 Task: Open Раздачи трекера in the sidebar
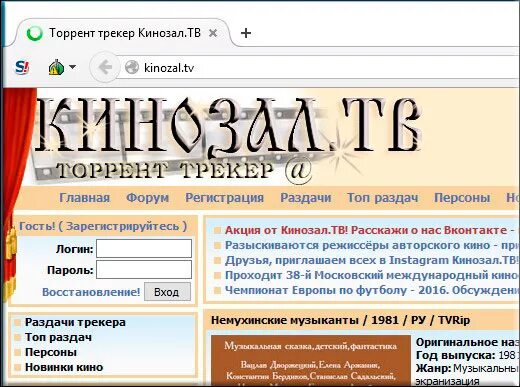[75, 322]
